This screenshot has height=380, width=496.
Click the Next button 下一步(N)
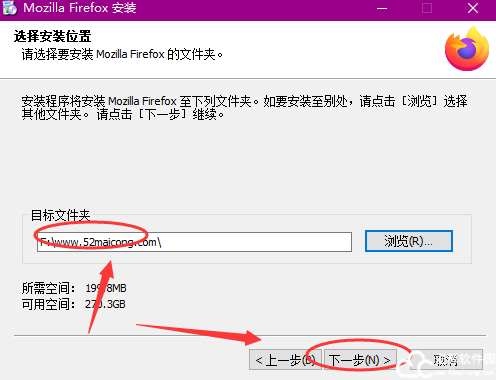[x=360, y=360]
